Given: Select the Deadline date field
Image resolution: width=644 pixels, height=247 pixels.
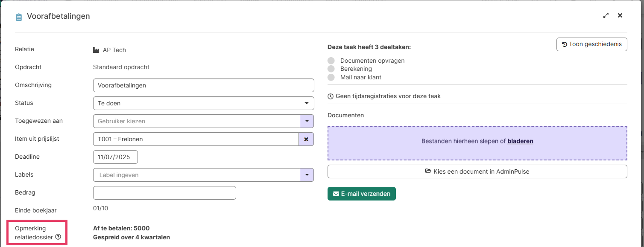Looking at the screenshot, I should point(115,157).
